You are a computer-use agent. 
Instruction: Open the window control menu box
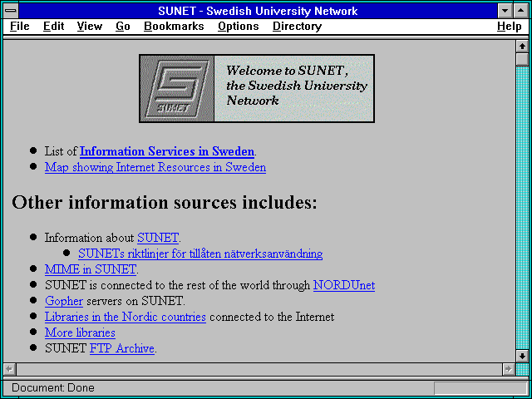point(11,11)
